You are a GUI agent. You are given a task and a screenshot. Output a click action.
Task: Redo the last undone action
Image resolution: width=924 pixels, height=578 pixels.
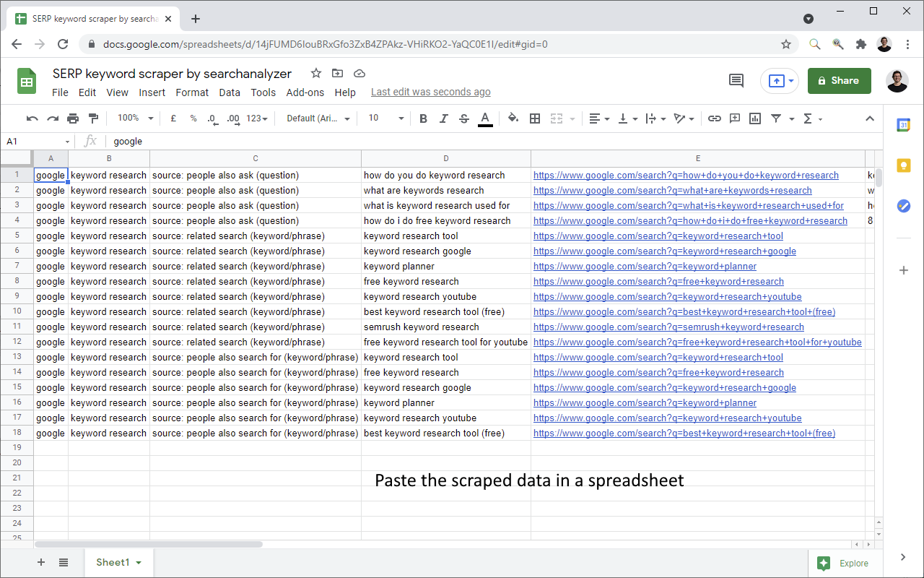tap(53, 118)
